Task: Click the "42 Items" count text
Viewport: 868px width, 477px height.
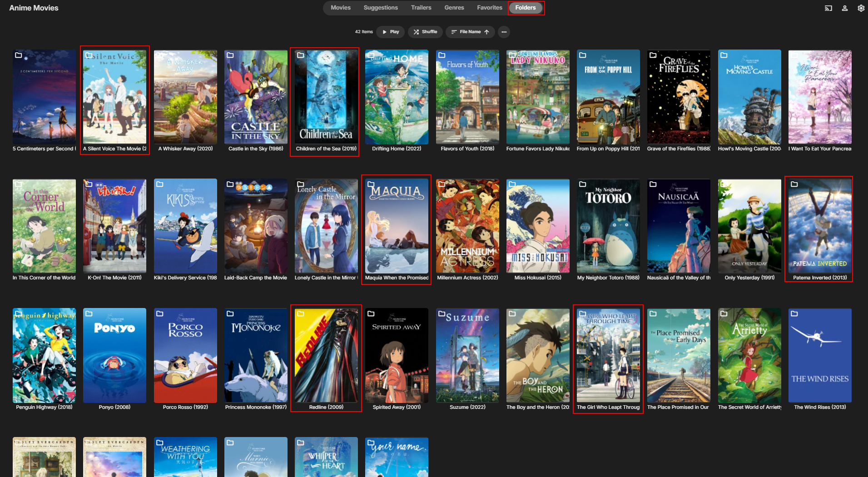Action: [x=364, y=32]
